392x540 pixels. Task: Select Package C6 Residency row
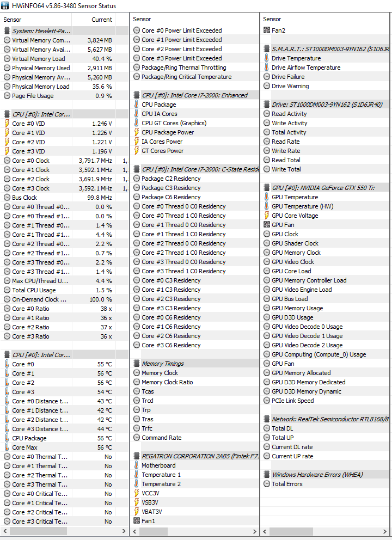(x=195, y=197)
